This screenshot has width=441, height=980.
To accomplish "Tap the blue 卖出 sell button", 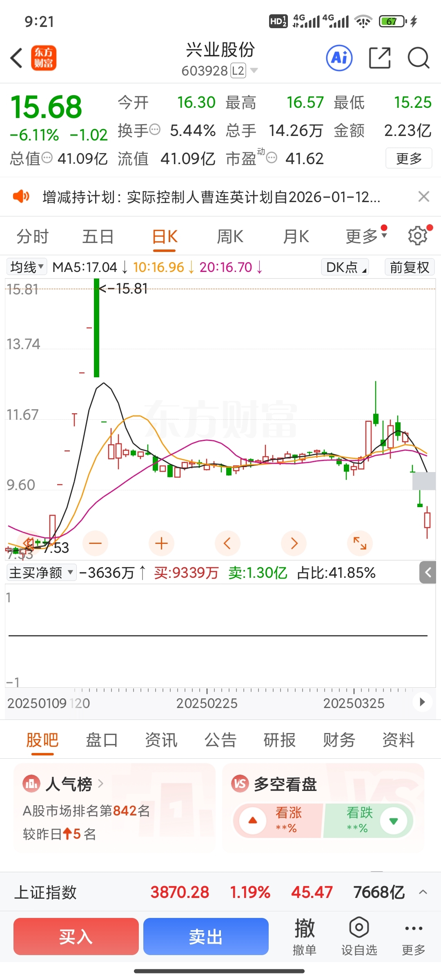I will pyautogui.click(x=206, y=936).
